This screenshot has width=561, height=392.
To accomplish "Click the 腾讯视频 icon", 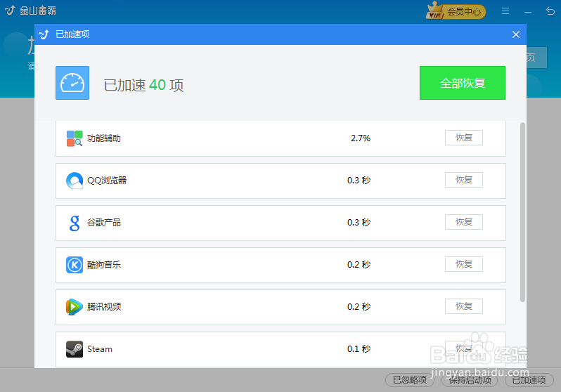I will click(75, 307).
